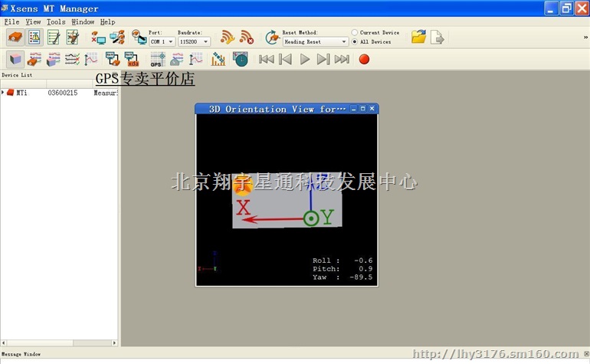Open the velocity gauge graph icon
Screen dimensions: 590x364
click(x=176, y=59)
